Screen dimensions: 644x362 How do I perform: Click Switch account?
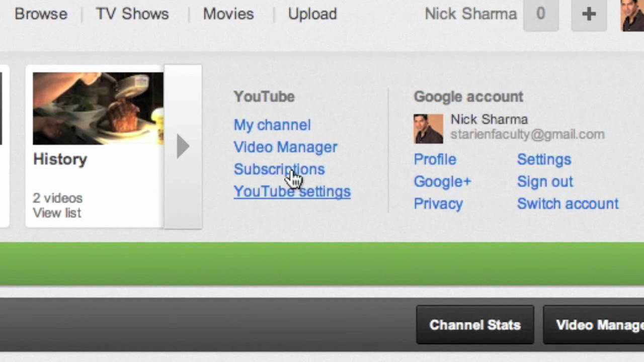(568, 204)
